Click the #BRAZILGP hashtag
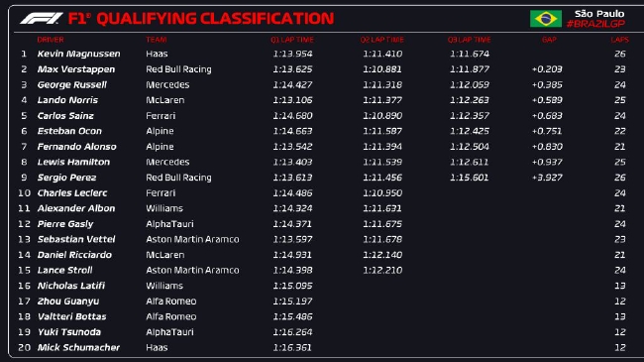 coord(595,24)
